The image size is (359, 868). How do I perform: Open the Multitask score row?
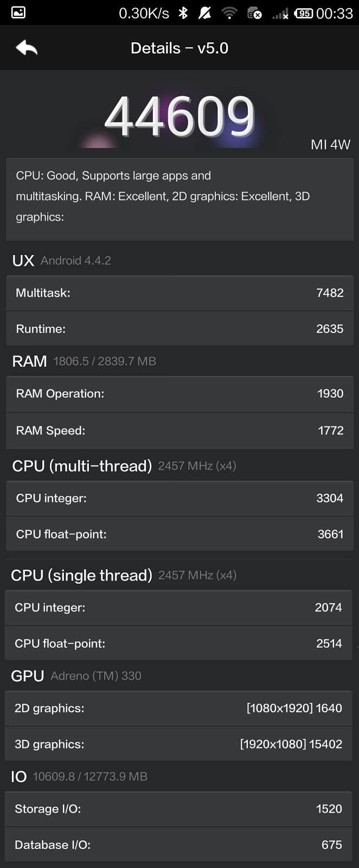pos(179,293)
